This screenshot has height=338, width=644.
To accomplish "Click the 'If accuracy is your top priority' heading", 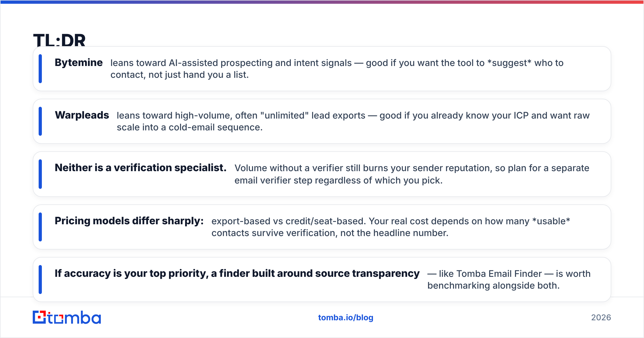I will [237, 273].
